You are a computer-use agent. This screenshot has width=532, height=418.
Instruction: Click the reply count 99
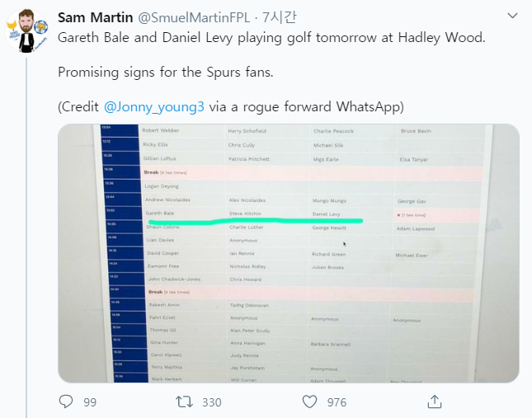coord(90,402)
